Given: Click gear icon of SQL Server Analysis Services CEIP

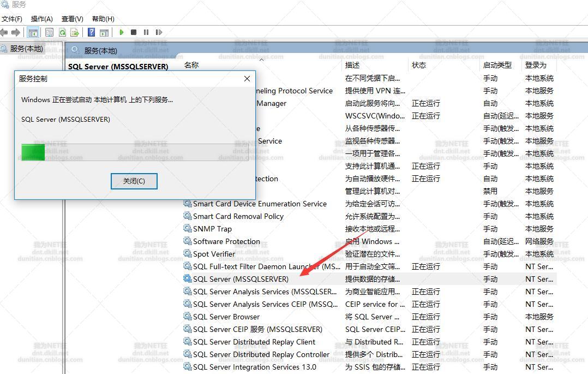Looking at the screenshot, I should point(187,304).
